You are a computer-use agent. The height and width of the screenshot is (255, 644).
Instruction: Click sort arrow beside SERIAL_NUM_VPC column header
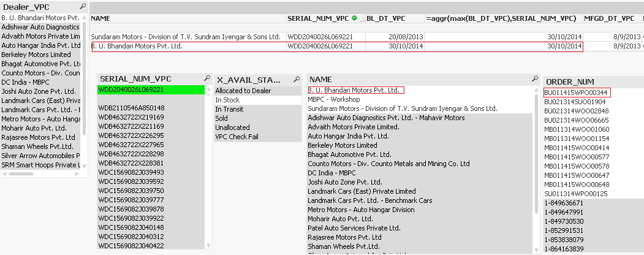[x=362, y=19]
